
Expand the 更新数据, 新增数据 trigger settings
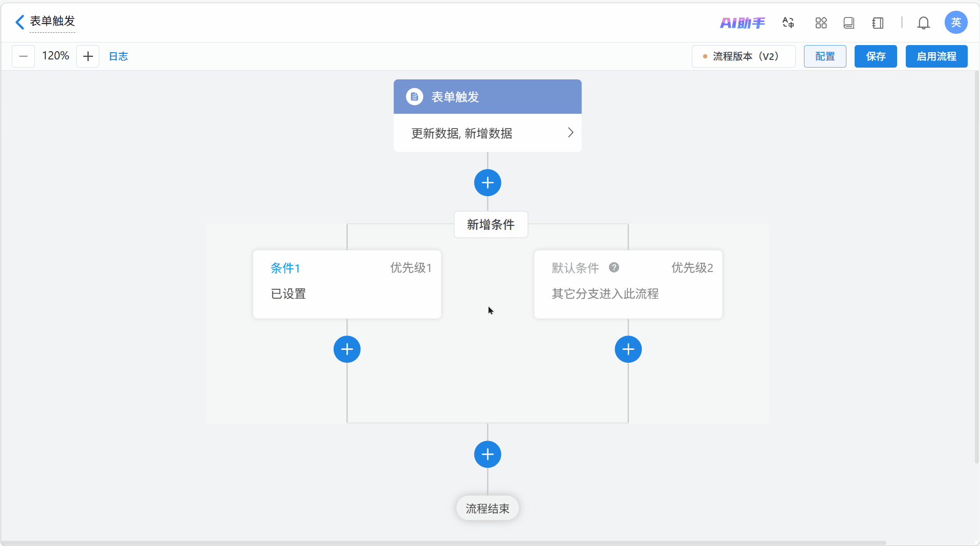point(570,133)
